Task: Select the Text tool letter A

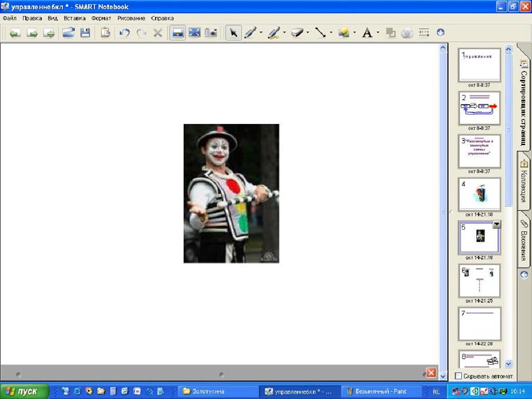Action: (367, 33)
